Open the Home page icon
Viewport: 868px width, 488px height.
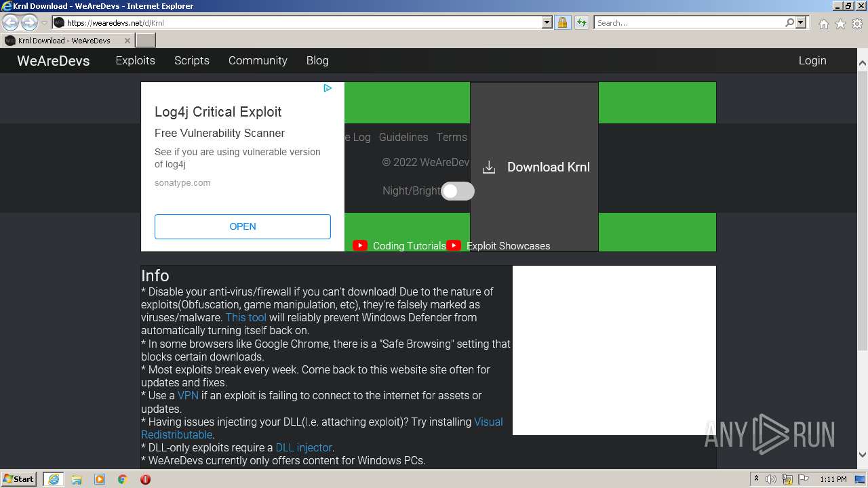[x=823, y=24]
